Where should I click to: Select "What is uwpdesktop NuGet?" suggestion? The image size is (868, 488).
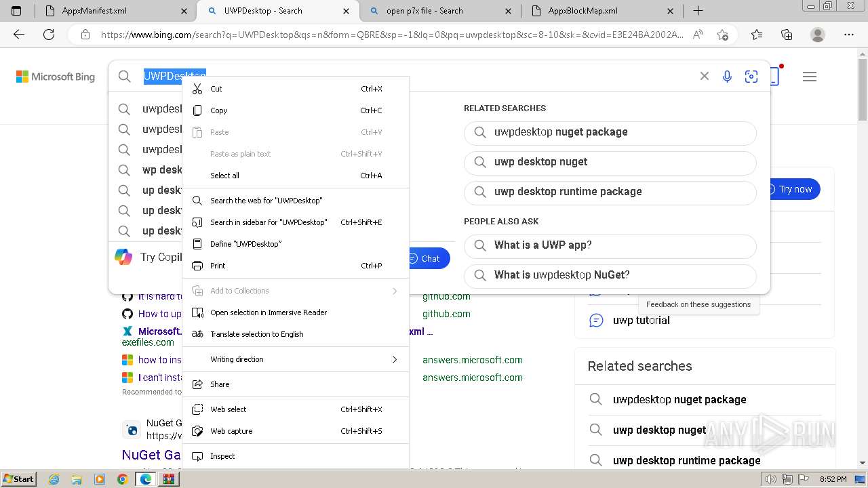610,275
